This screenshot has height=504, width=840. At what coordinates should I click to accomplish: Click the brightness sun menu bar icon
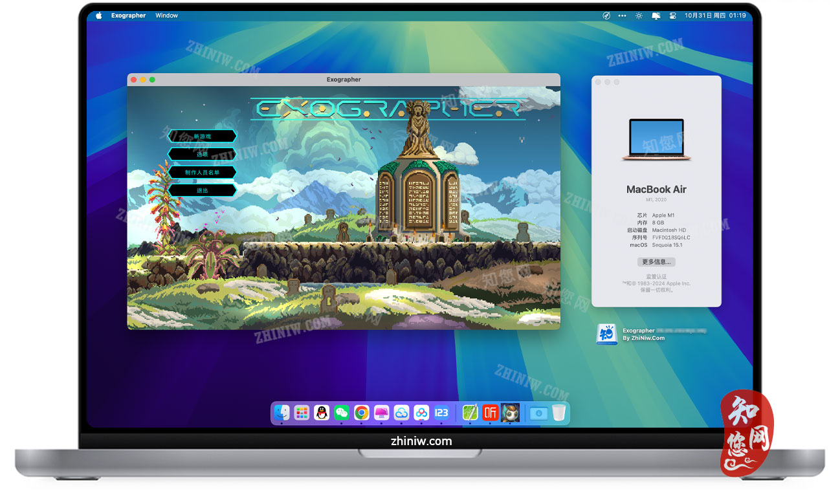639,16
